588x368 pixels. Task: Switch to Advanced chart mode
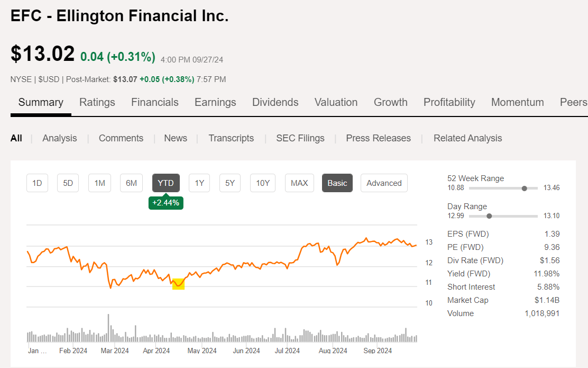(384, 183)
